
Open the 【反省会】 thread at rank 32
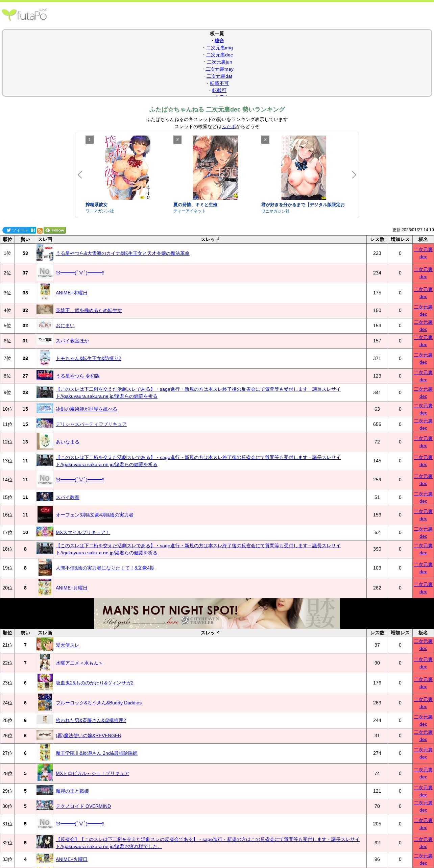tap(208, 843)
